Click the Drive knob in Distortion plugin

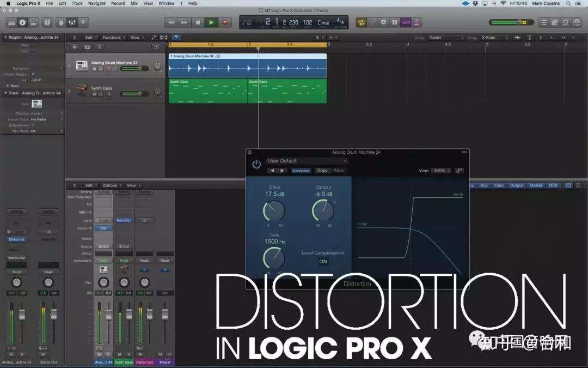click(274, 210)
